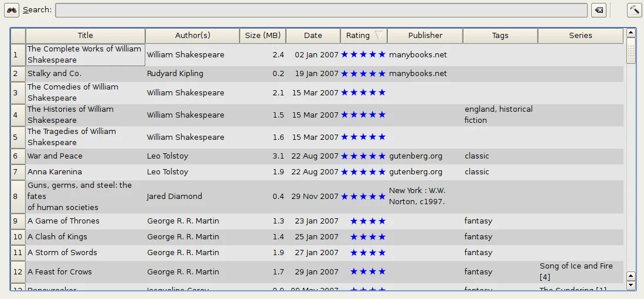Click the Rating sort direction arrow
644x299 pixels.
click(379, 36)
